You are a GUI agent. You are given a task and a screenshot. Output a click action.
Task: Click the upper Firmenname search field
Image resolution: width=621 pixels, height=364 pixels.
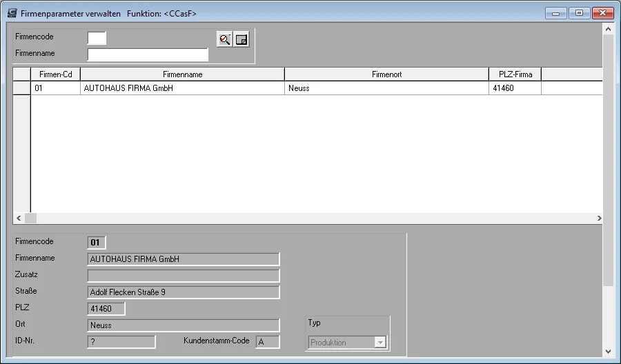[x=148, y=54]
